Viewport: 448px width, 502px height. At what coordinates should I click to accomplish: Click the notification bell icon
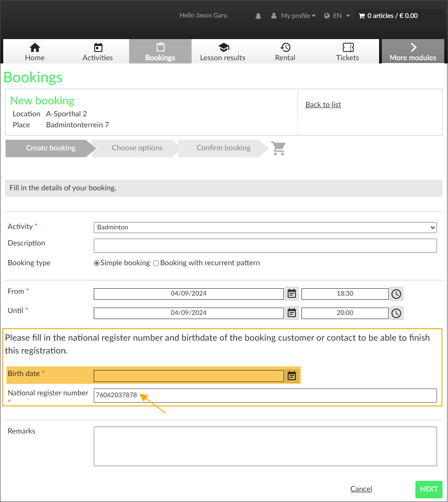[258, 16]
